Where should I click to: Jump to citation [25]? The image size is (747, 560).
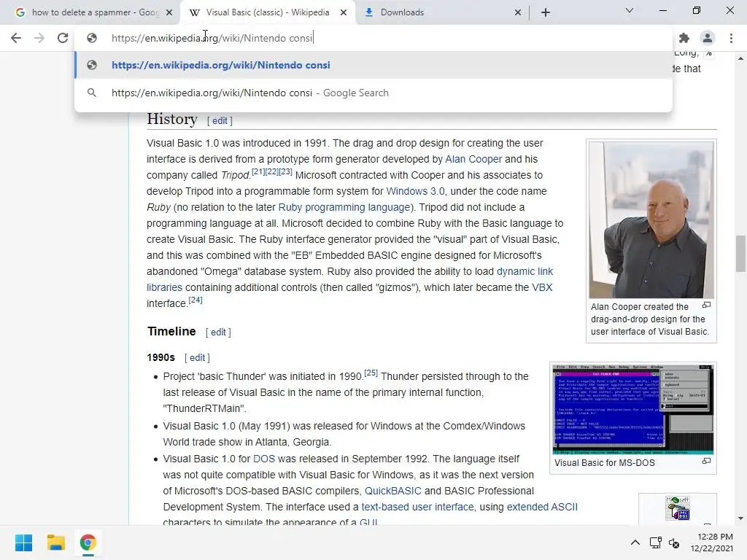[371, 373]
